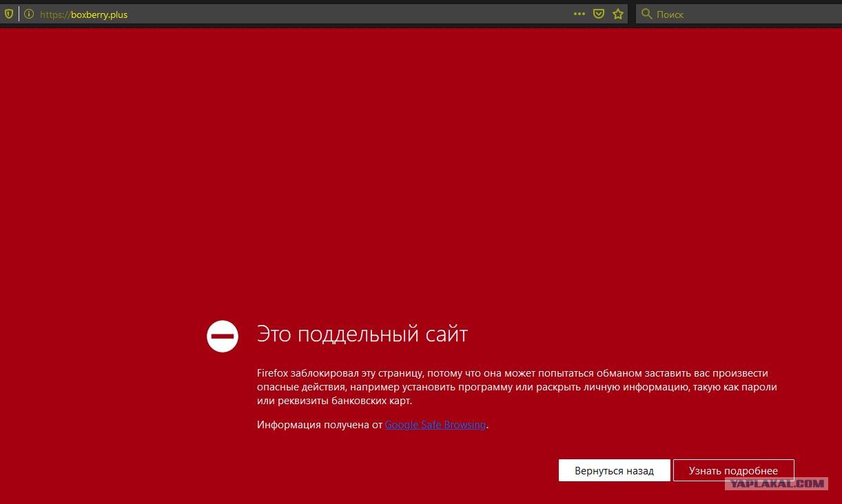Viewport: 842px width, 504px height.
Task: Click the red stop sign warning icon
Action: 223,337
